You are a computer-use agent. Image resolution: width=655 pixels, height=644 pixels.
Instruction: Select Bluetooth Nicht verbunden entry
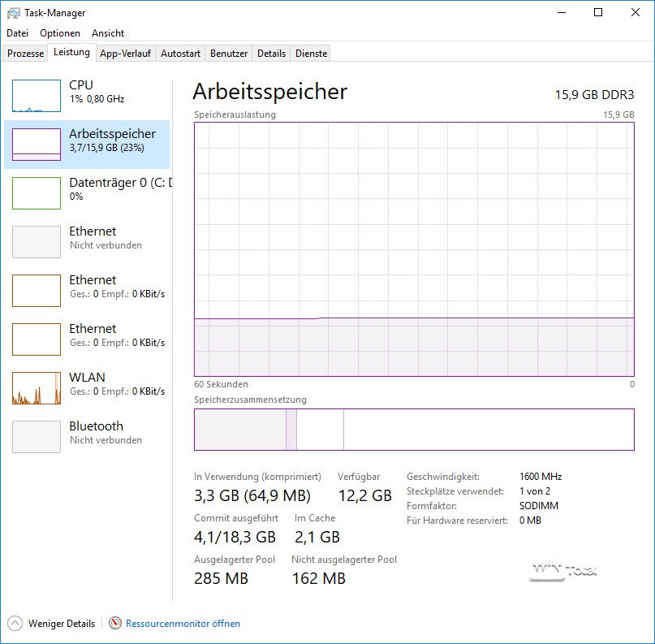[x=87, y=437]
